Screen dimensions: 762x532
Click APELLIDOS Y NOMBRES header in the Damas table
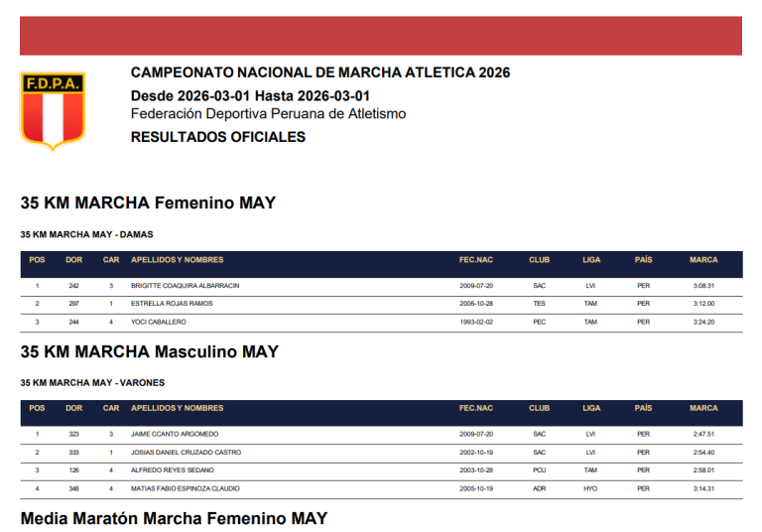pyautogui.click(x=178, y=260)
